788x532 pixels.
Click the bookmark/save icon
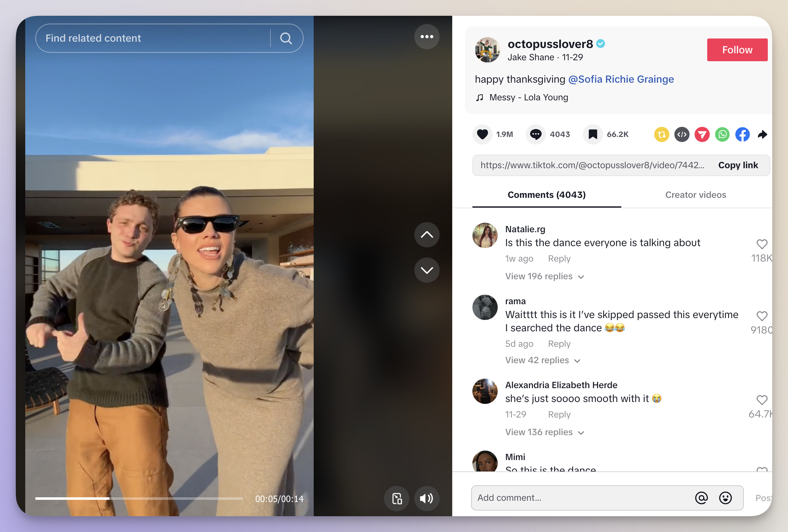tap(593, 133)
